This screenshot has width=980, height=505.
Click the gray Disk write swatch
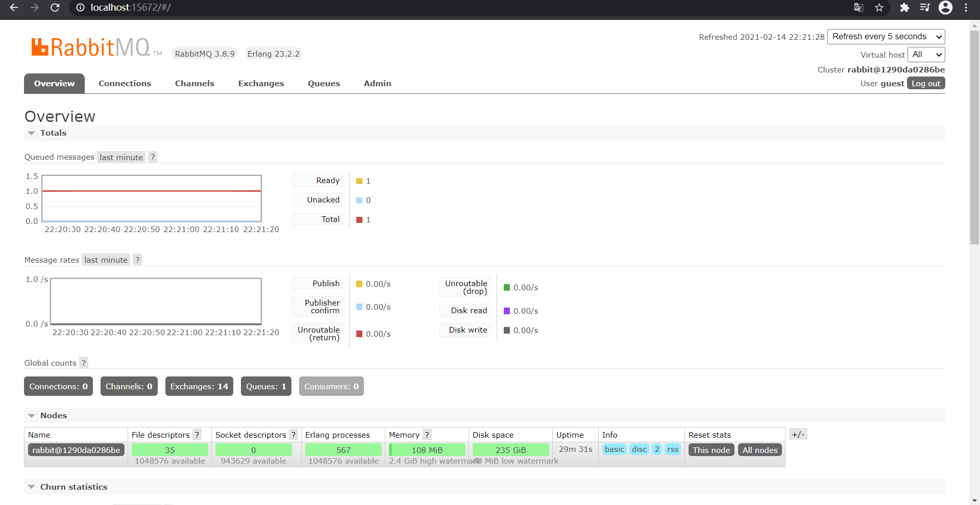pos(507,331)
